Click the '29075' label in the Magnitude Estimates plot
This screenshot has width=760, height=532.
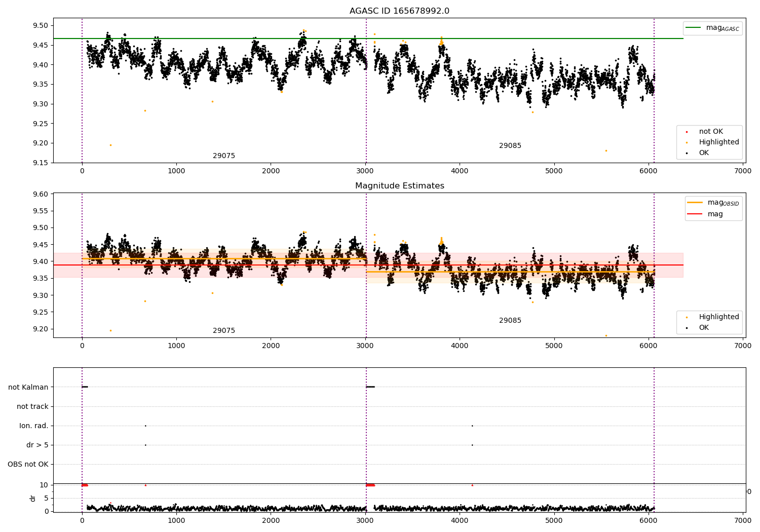point(224,331)
